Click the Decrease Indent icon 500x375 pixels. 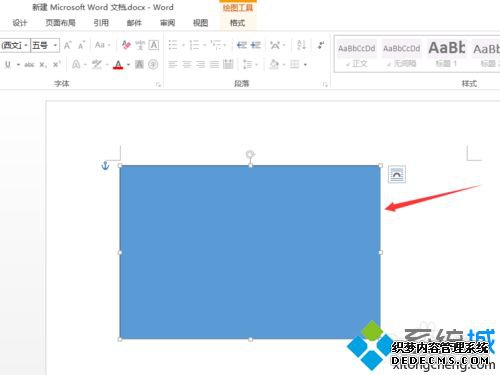[x=242, y=45]
